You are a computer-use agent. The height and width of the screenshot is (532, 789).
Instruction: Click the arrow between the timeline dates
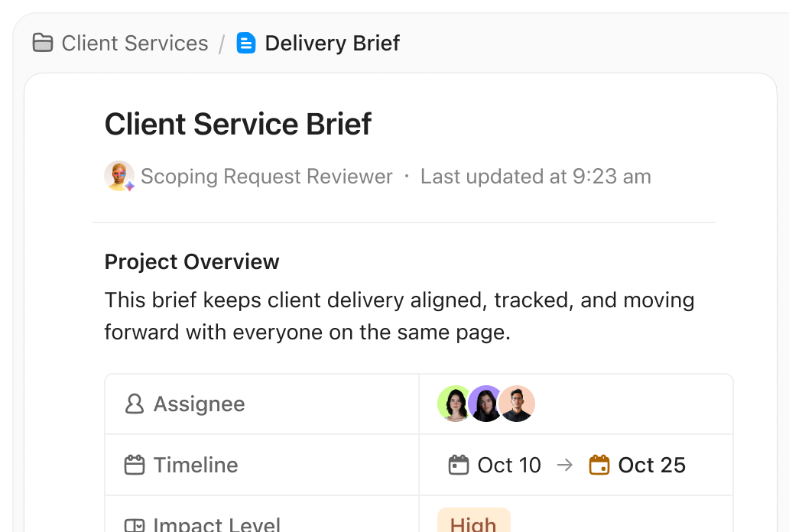(x=565, y=465)
